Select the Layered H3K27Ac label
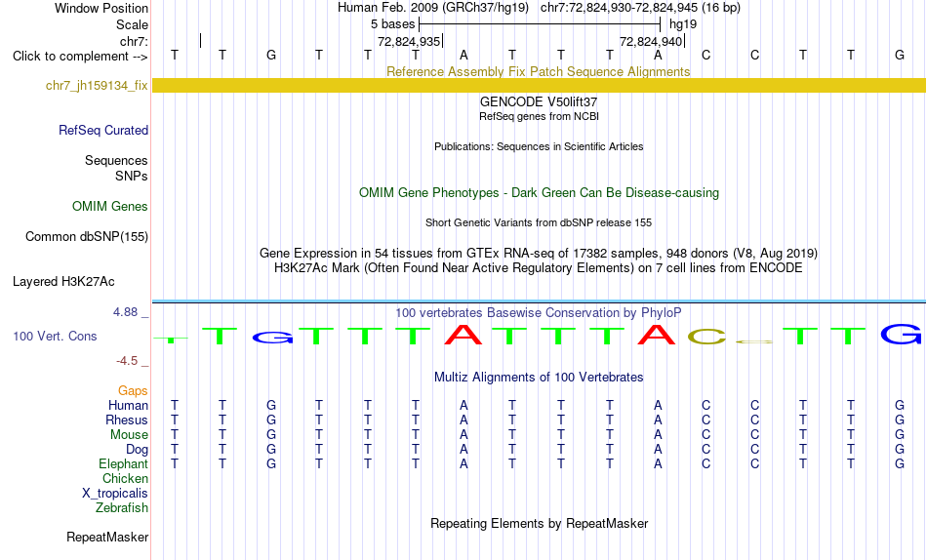The image size is (927, 560). point(63,282)
